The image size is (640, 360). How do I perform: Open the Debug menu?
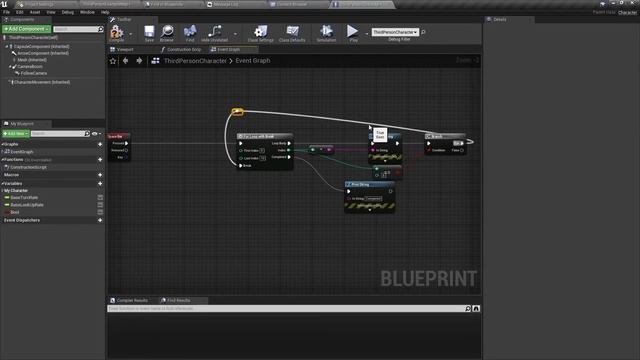(x=68, y=12)
